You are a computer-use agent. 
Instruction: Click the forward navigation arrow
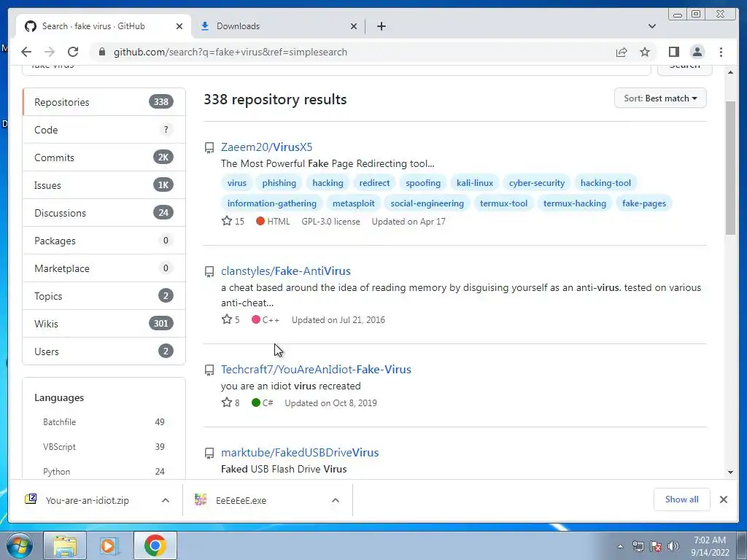(50, 52)
